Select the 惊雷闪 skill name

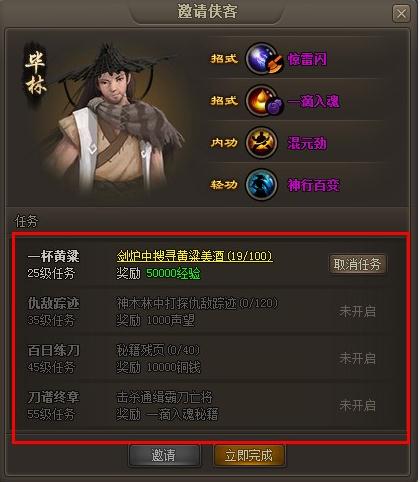coord(307,59)
